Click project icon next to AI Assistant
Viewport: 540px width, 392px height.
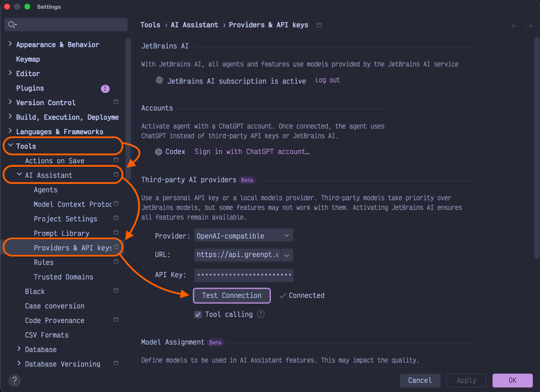tap(116, 174)
